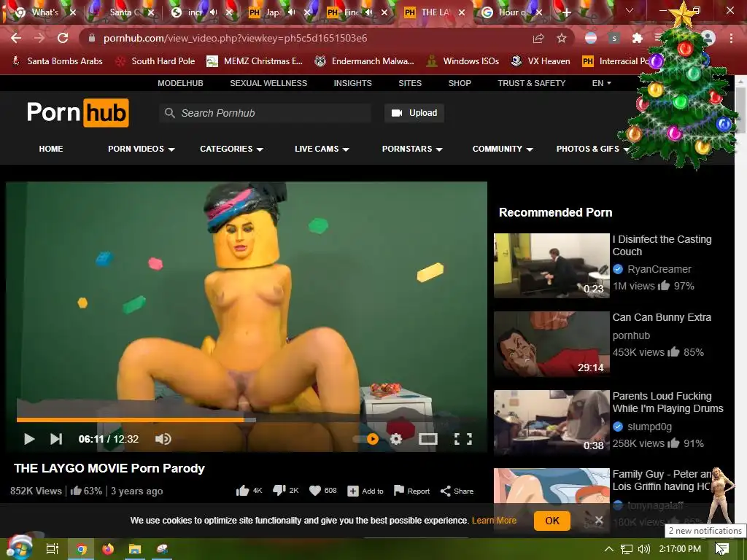This screenshot has height=560, width=747.
Task: Go back to the previous page
Action: coord(16,38)
